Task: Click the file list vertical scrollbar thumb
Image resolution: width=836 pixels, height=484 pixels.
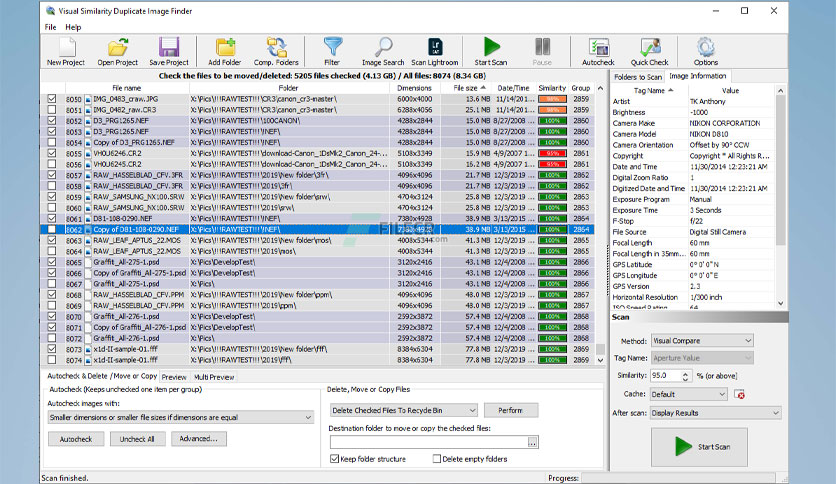Action: [600, 349]
